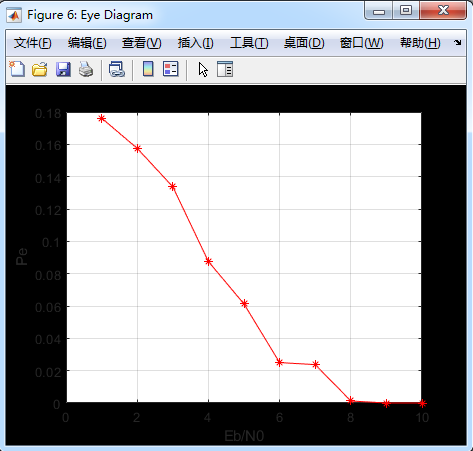Expand the 工具(T) menu
Viewport: 473px width, 451px height.
point(249,43)
